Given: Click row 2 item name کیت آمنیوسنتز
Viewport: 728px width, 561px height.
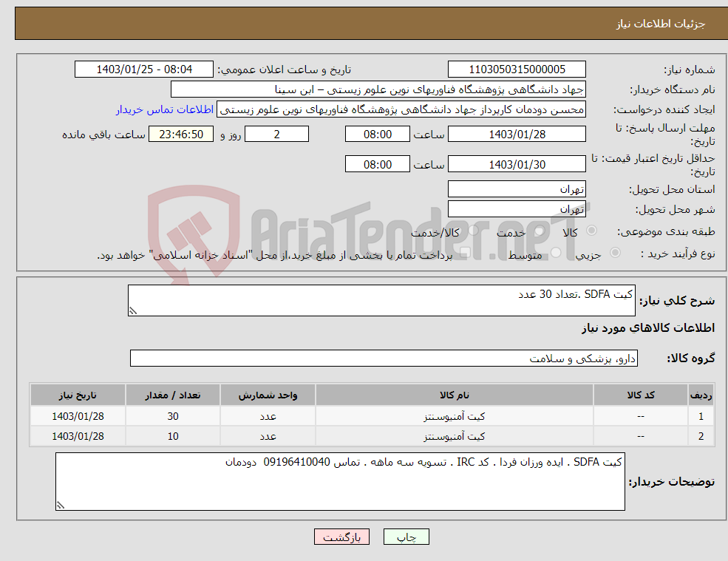Looking at the screenshot, I should click(455, 437).
